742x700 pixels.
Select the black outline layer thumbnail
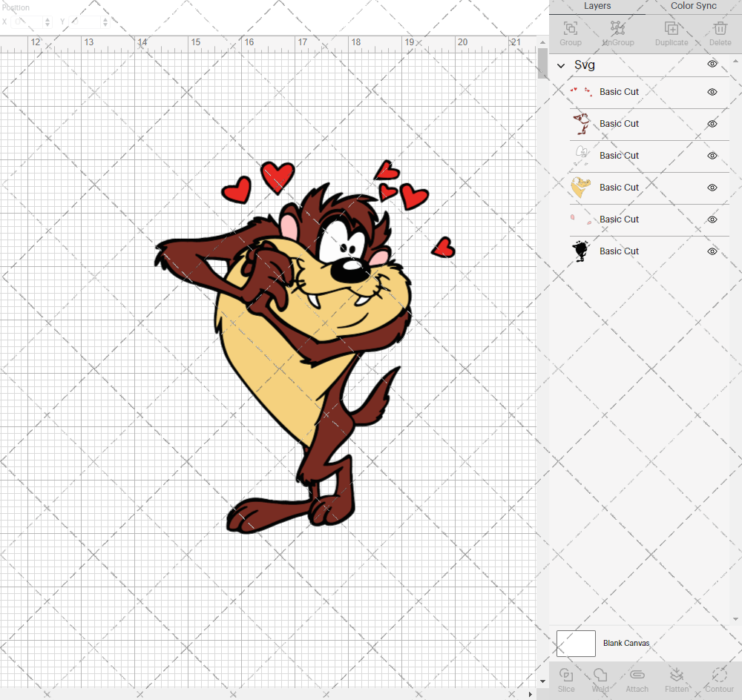pos(581,251)
